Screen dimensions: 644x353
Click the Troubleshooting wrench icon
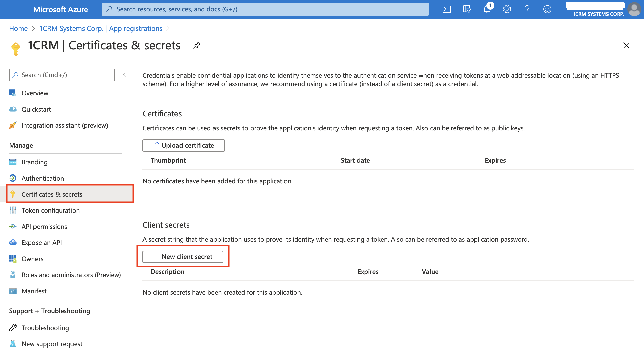(x=13, y=328)
